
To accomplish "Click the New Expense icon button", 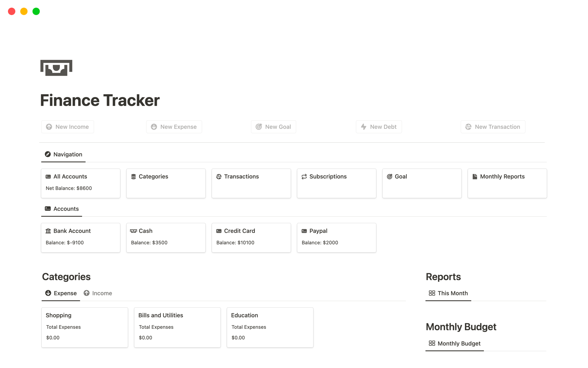I will [154, 126].
